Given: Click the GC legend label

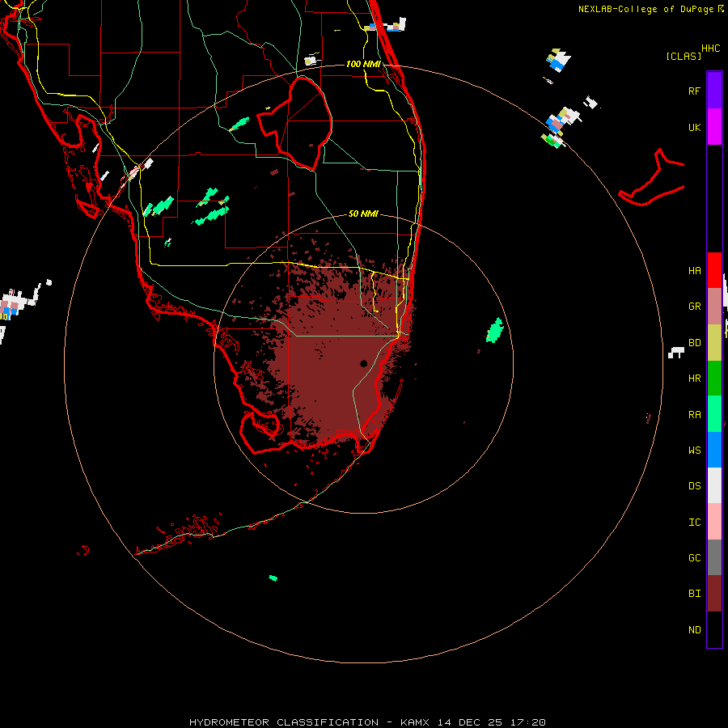Looking at the screenshot, I should [x=694, y=558].
